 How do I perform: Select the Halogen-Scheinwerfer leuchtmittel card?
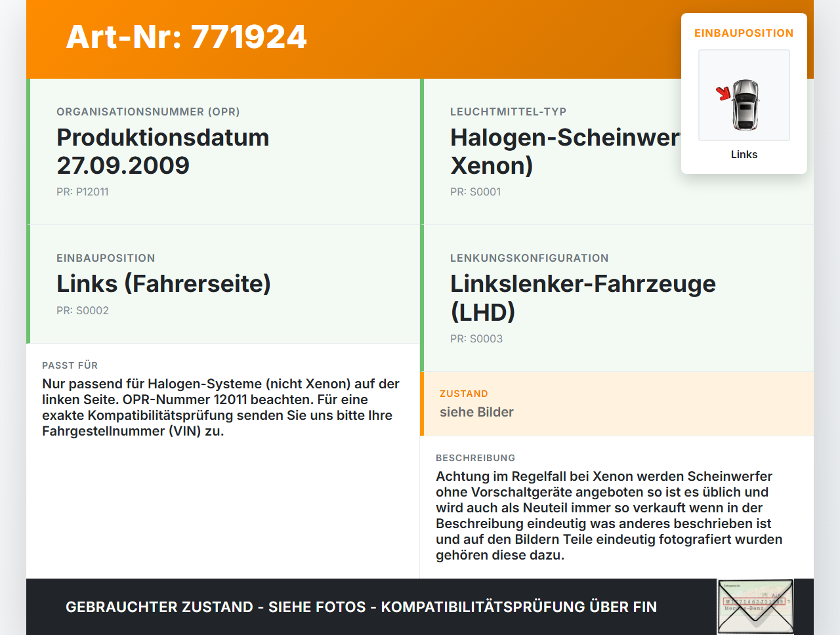tap(617, 152)
